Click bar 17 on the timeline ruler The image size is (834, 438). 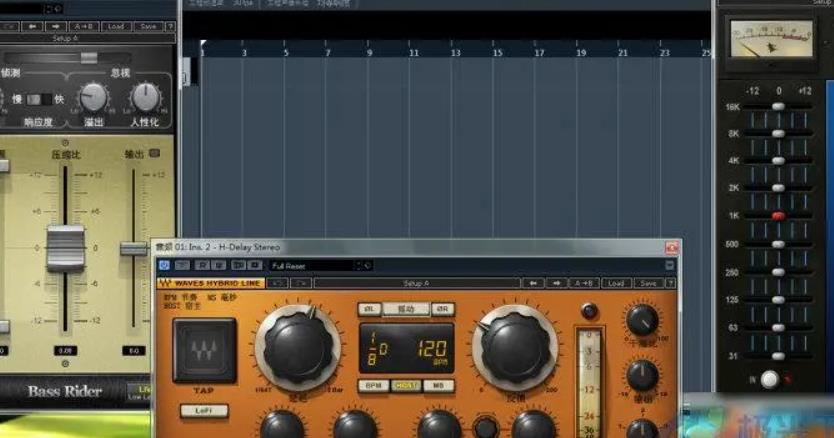point(539,53)
